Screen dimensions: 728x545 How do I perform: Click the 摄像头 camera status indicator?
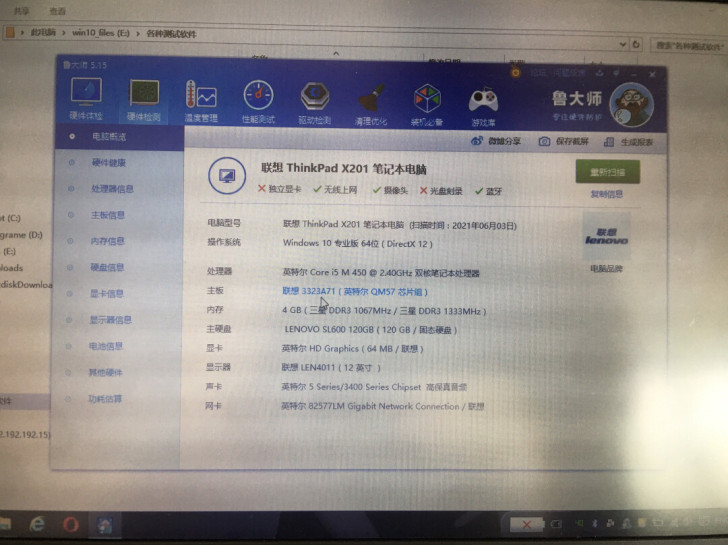point(390,190)
